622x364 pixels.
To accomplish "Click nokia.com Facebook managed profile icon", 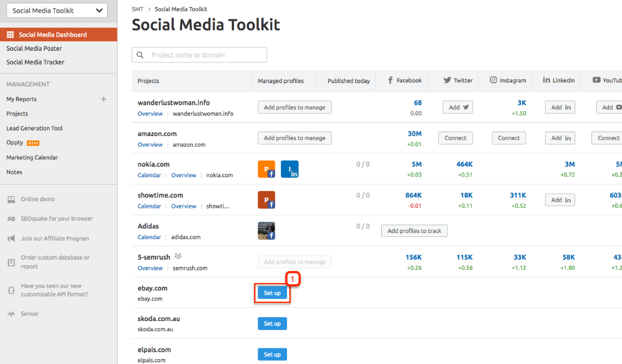I will (266, 169).
